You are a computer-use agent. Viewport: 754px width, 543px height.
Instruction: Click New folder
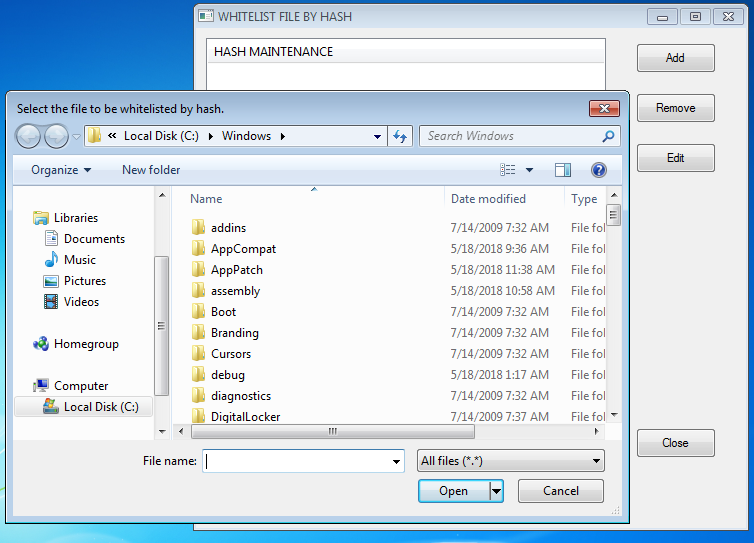click(151, 170)
